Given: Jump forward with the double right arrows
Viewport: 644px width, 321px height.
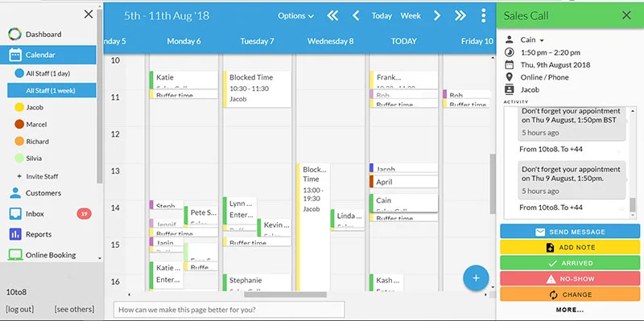Looking at the screenshot, I should coord(460,15).
